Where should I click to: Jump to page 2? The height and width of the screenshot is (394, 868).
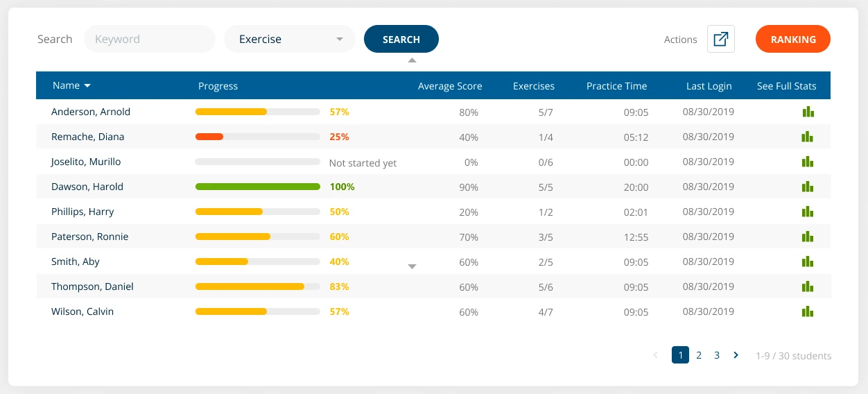[x=699, y=355]
